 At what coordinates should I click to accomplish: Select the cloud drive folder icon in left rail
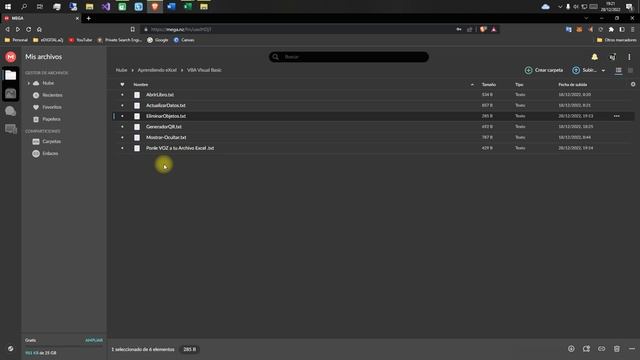[x=11, y=75]
